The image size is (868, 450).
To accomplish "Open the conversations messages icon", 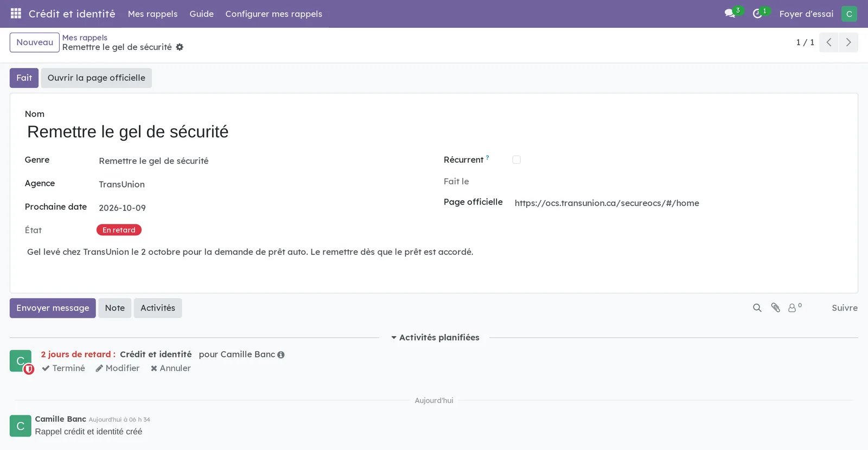I will [730, 14].
